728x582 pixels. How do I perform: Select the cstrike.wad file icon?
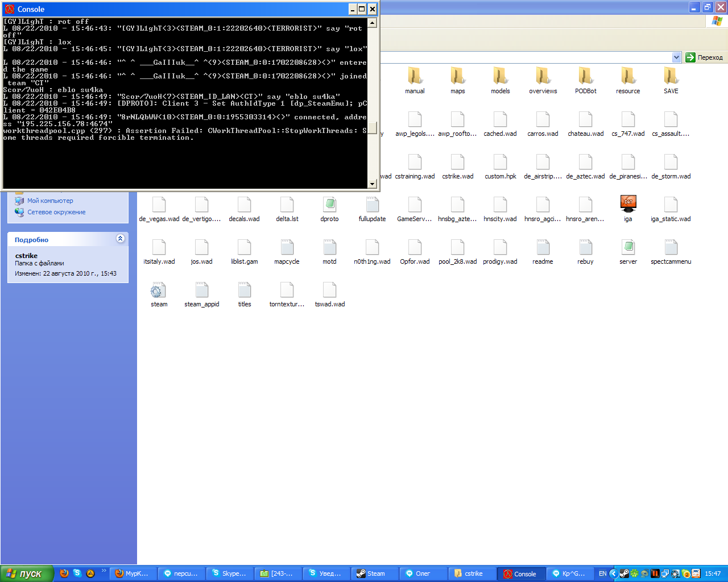[x=457, y=161]
